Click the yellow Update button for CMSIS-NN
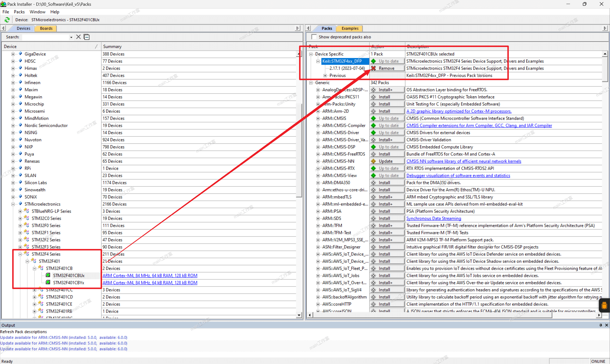The width and height of the screenshot is (610, 364). 387,161
